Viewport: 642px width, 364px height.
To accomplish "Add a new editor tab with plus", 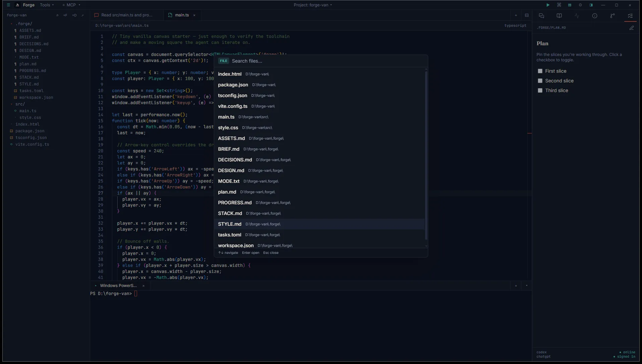I will (x=516, y=15).
